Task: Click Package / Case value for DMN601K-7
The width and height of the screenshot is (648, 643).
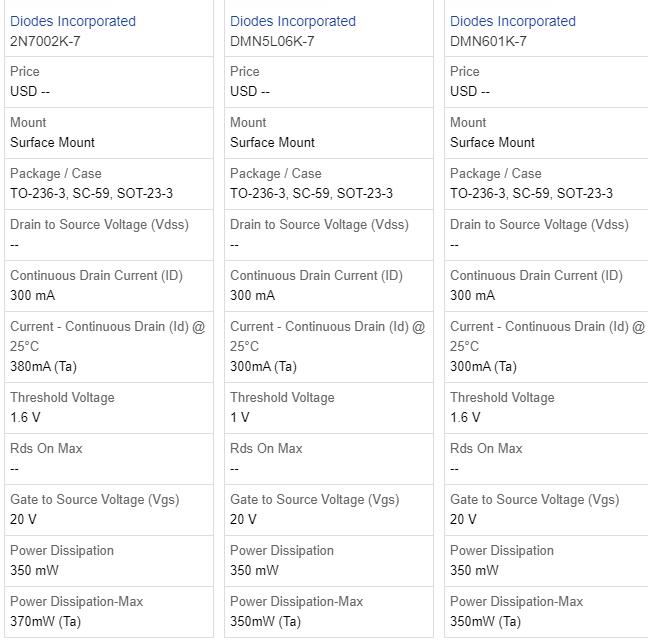Action: (531, 193)
